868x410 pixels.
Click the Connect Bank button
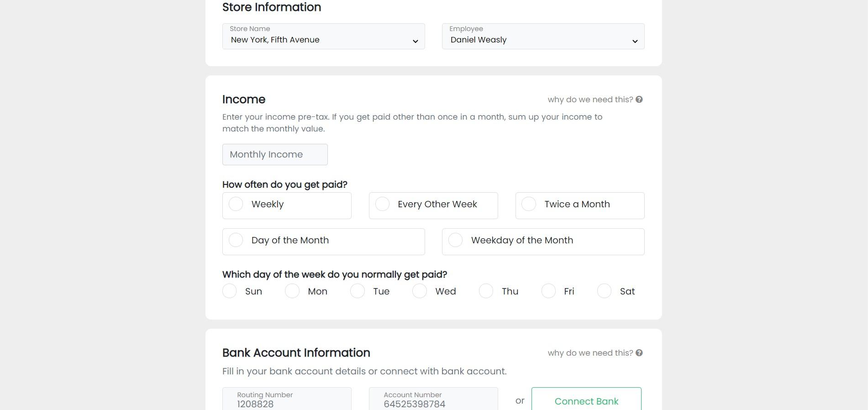[x=586, y=401]
